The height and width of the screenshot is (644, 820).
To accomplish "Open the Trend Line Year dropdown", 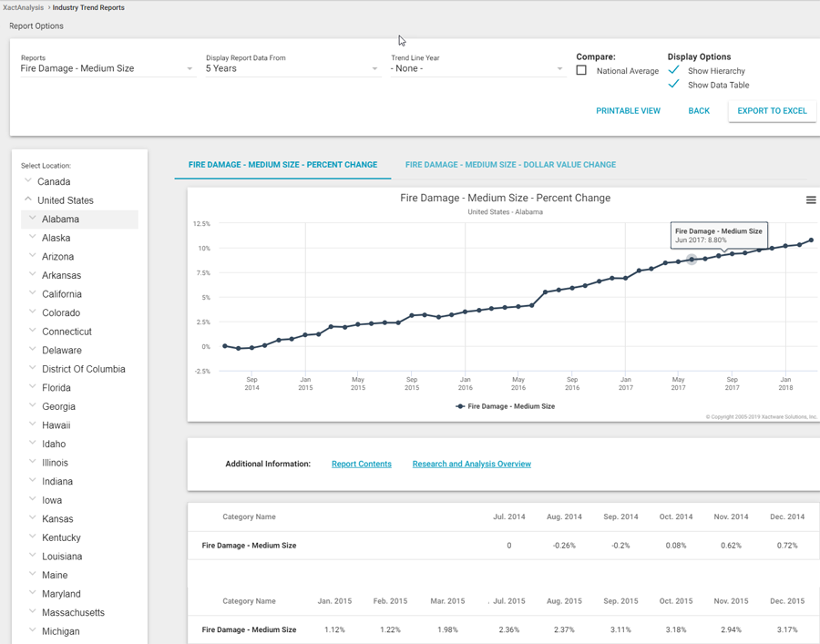I will click(477, 68).
